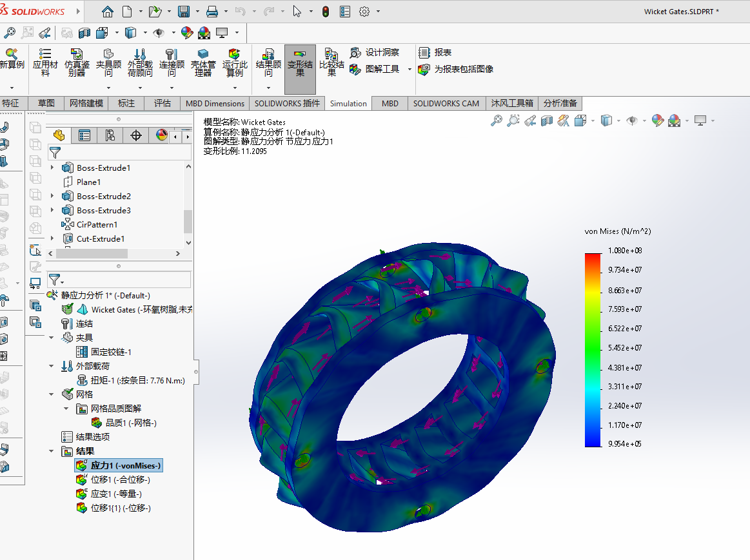Click the New document icon
This screenshot has width=750, height=560.
(x=127, y=12)
